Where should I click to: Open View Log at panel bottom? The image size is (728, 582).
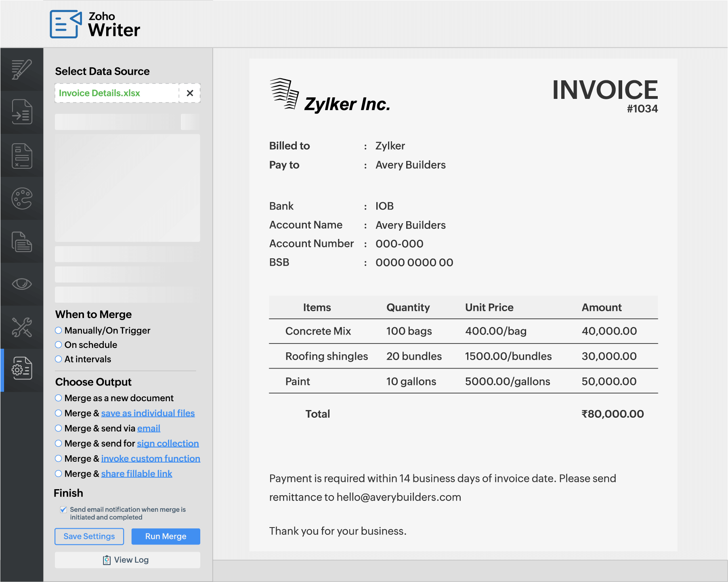[127, 560]
